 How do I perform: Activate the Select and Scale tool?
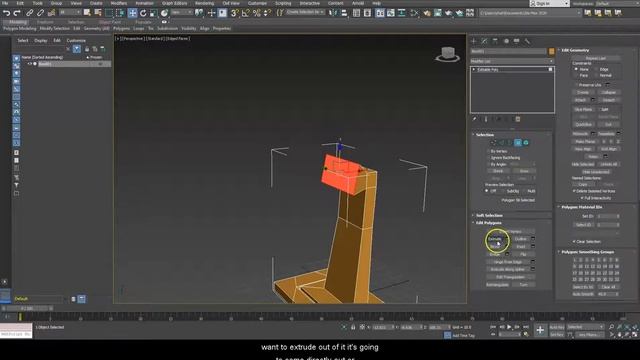point(153,13)
